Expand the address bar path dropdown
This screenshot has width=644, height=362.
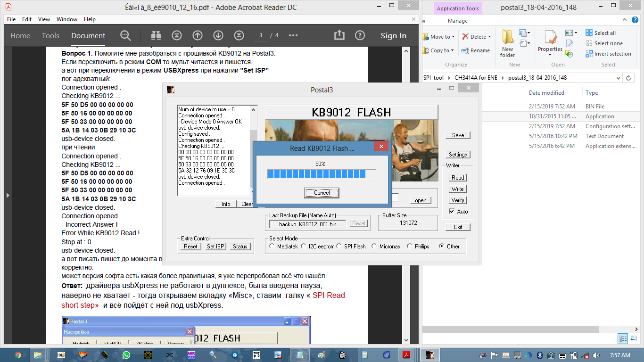pos(617,78)
